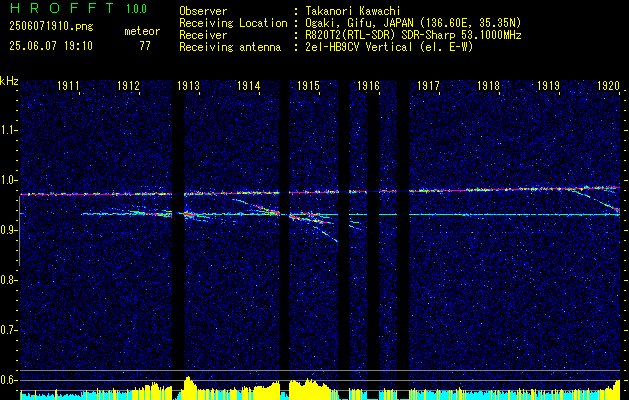Viewport: 629px width, 400px height.
Task: Click the 'Observer' field label
Action: pos(203,11)
